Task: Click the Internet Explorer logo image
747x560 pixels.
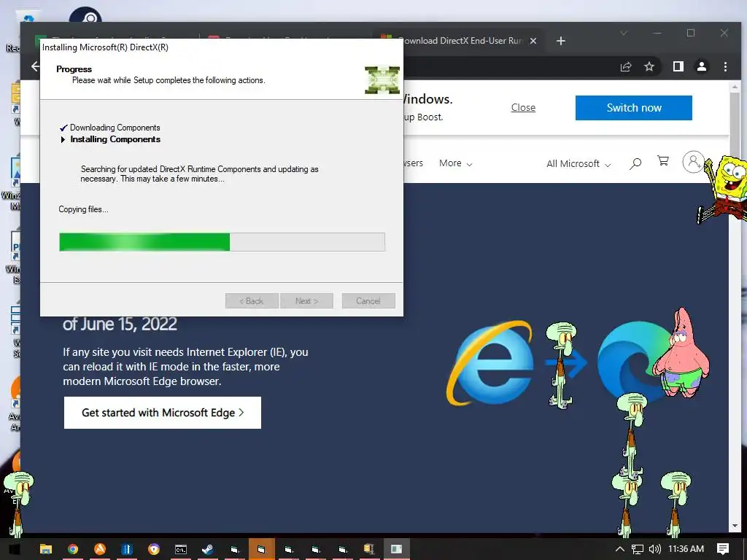Action: pyautogui.click(x=489, y=363)
